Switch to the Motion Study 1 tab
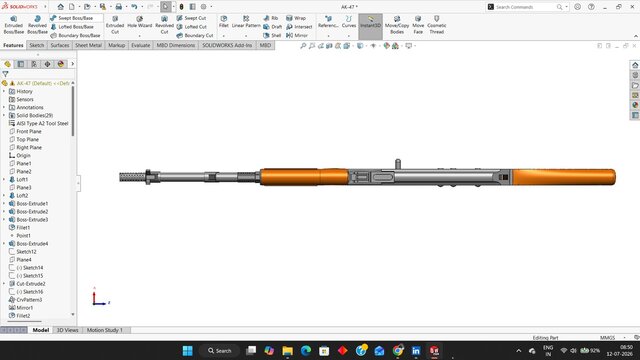 [105, 330]
